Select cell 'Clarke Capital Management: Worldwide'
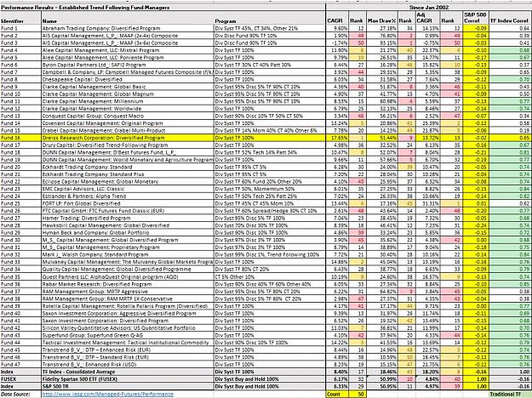The width and height of the screenshot is (532, 398). coord(128,109)
